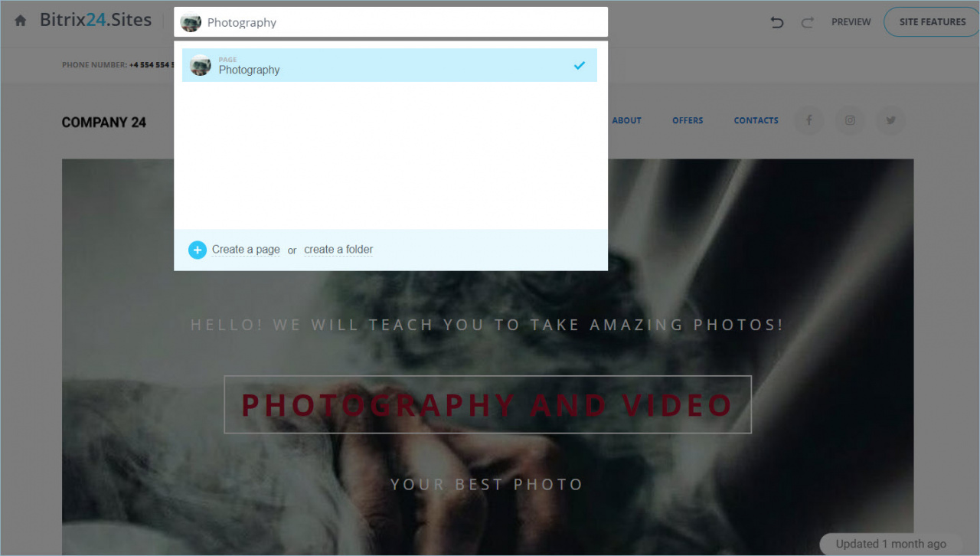Select the HELLO! WE WILL TEACH YOU subtitle
Screen dimensions: 980x556
487,325
